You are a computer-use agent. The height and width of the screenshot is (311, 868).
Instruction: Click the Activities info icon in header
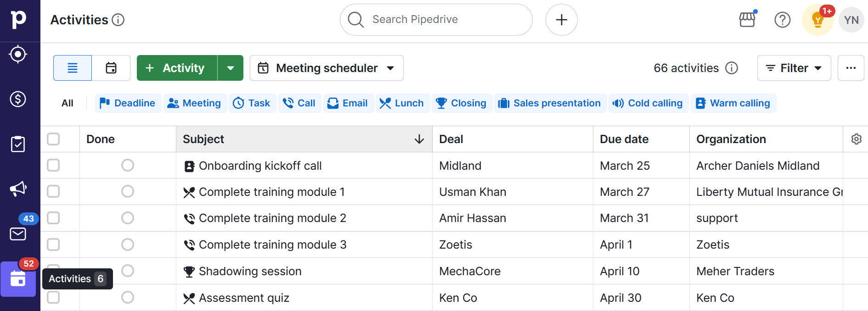point(118,20)
